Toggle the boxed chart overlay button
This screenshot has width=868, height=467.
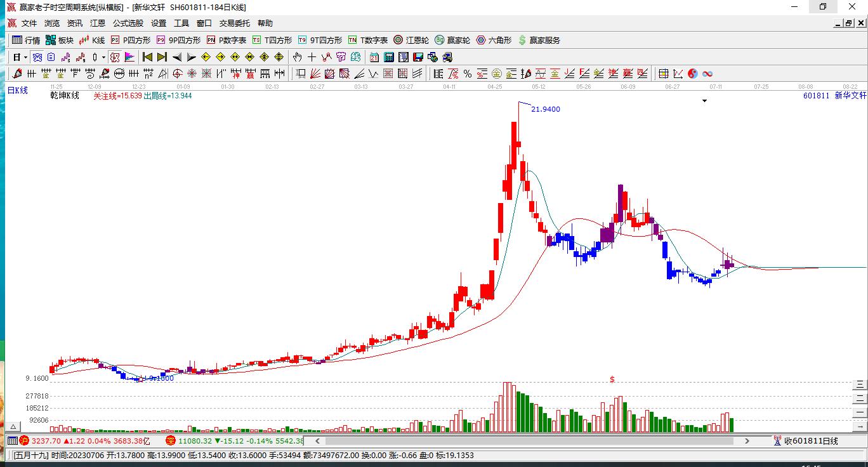(x=115, y=57)
